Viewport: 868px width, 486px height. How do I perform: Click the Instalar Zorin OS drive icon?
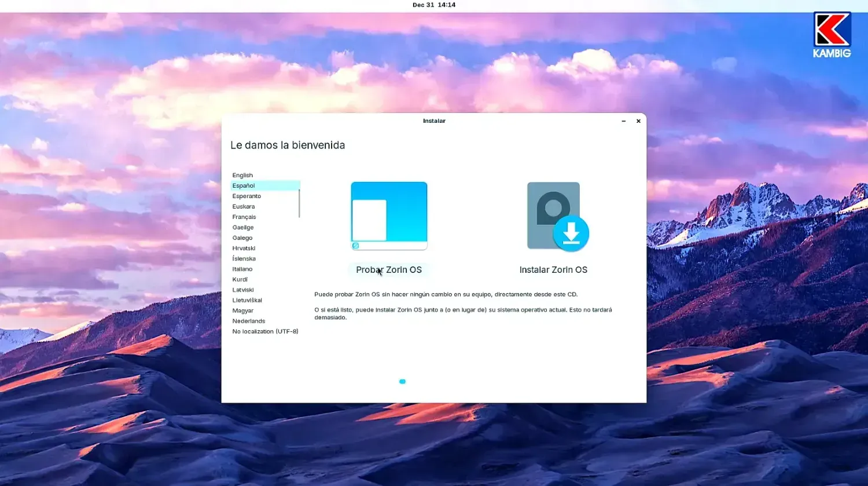(x=553, y=215)
